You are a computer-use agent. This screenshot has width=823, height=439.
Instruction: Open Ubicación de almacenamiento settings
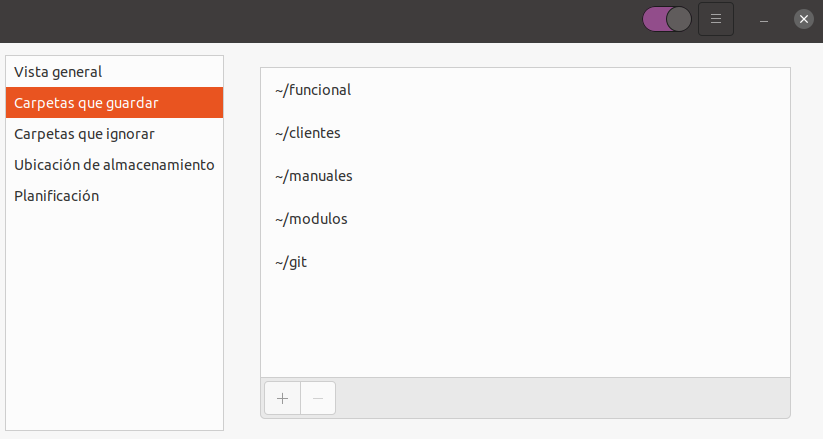pyautogui.click(x=114, y=165)
